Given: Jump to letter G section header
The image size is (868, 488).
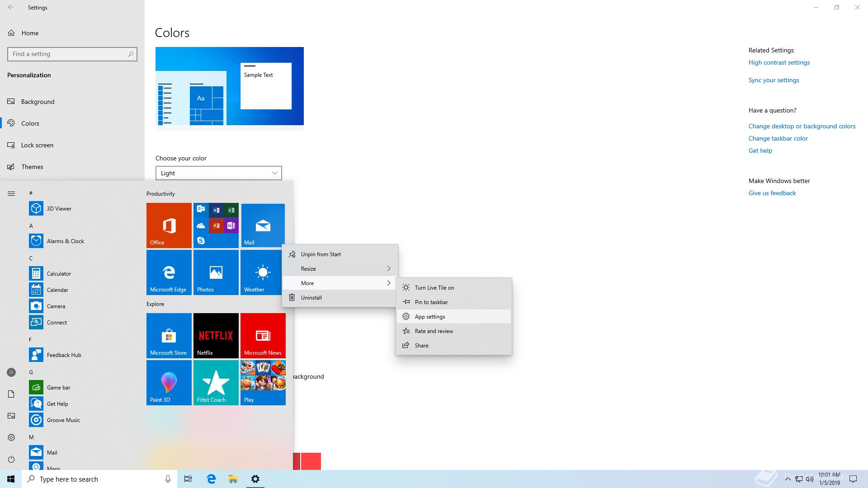Looking at the screenshot, I should coord(31,372).
